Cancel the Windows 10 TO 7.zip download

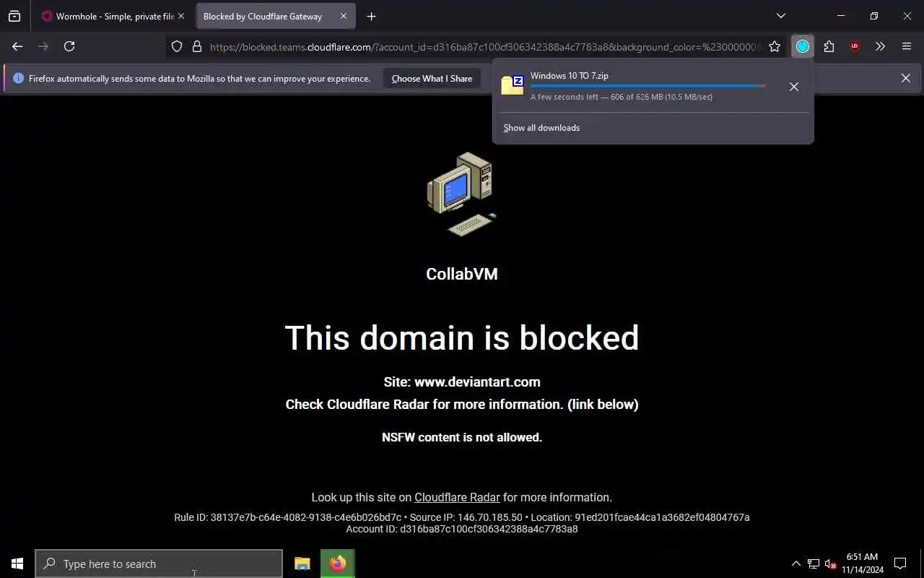point(793,87)
